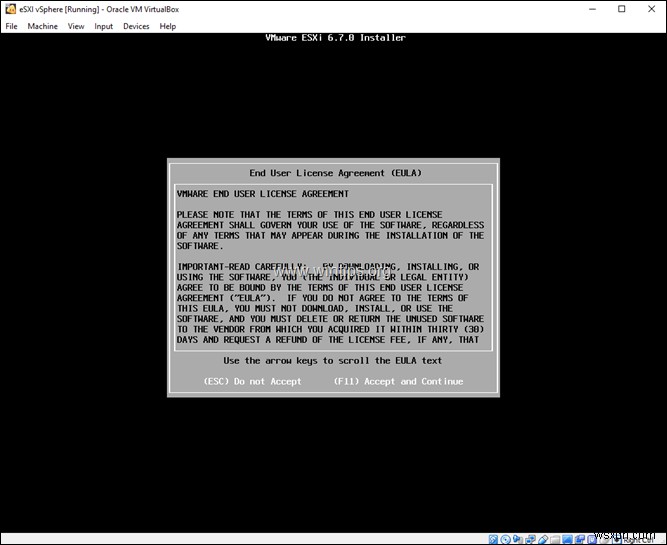Click the display settings status icon
This screenshot has height=545, width=667.
[x=567, y=539]
